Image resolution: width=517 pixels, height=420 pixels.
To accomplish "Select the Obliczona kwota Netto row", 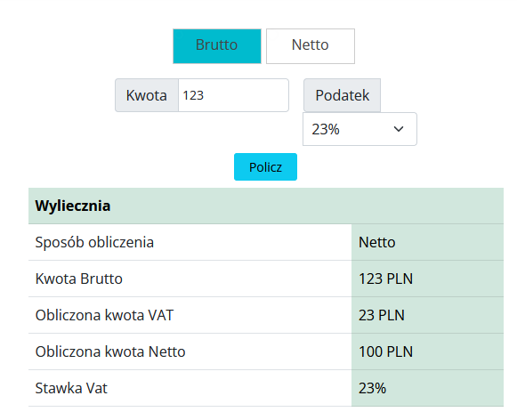I will pyautogui.click(x=266, y=351).
